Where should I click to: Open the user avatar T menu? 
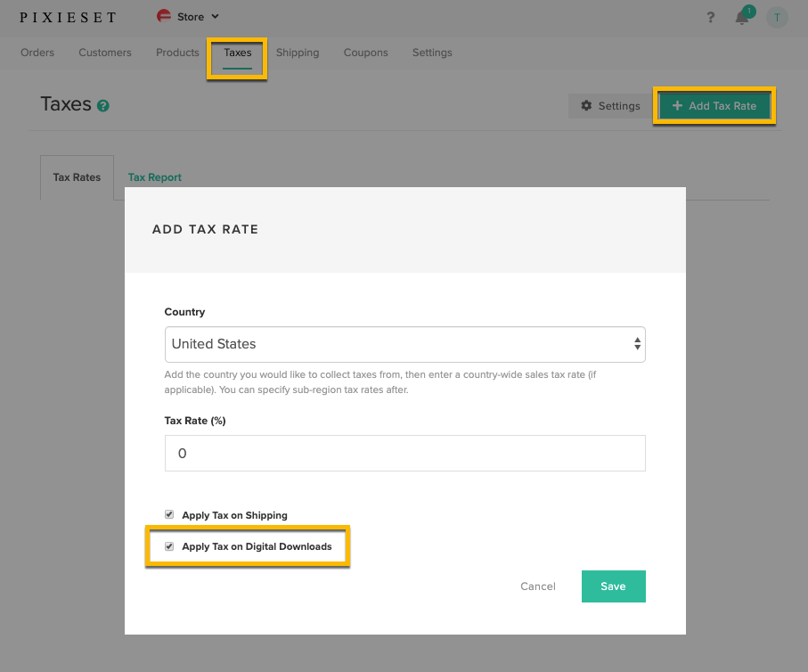click(x=777, y=18)
